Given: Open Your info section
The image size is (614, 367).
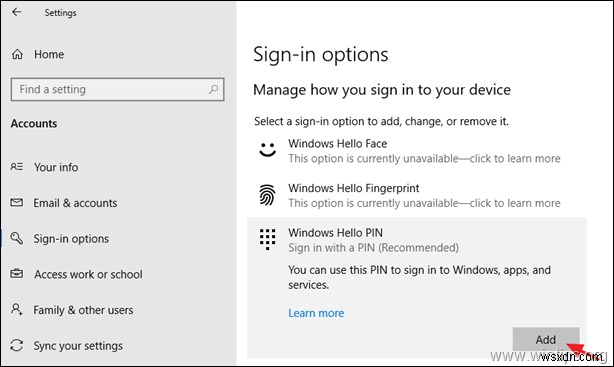Looking at the screenshot, I should click(56, 167).
